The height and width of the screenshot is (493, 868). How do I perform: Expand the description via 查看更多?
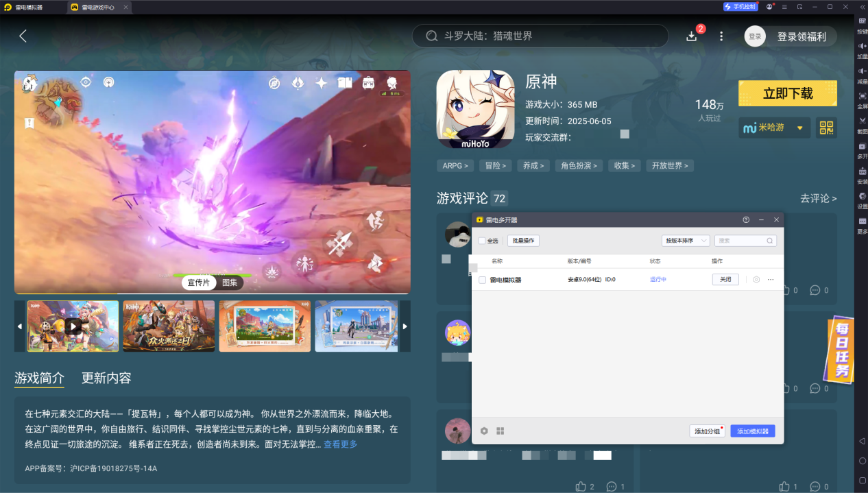coord(340,444)
